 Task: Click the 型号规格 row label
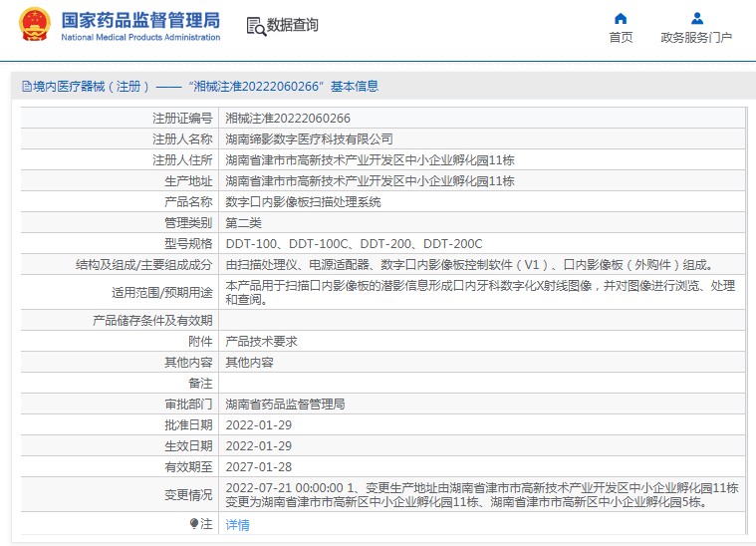click(188, 244)
